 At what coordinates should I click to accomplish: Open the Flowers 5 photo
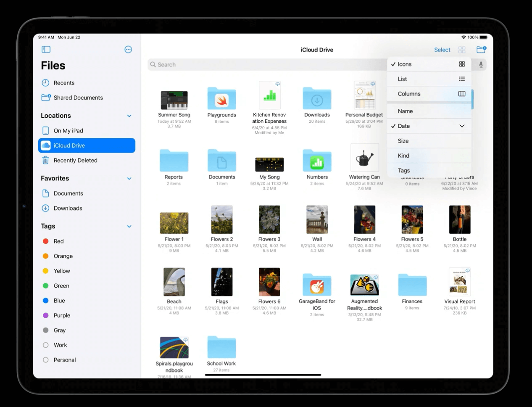coord(412,219)
